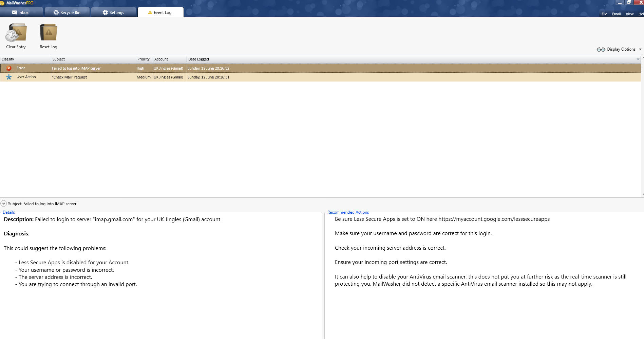Image resolution: width=644 pixels, height=339 pixels.
Task: Sort by the Account column header
Action: [x=170, y=59]
